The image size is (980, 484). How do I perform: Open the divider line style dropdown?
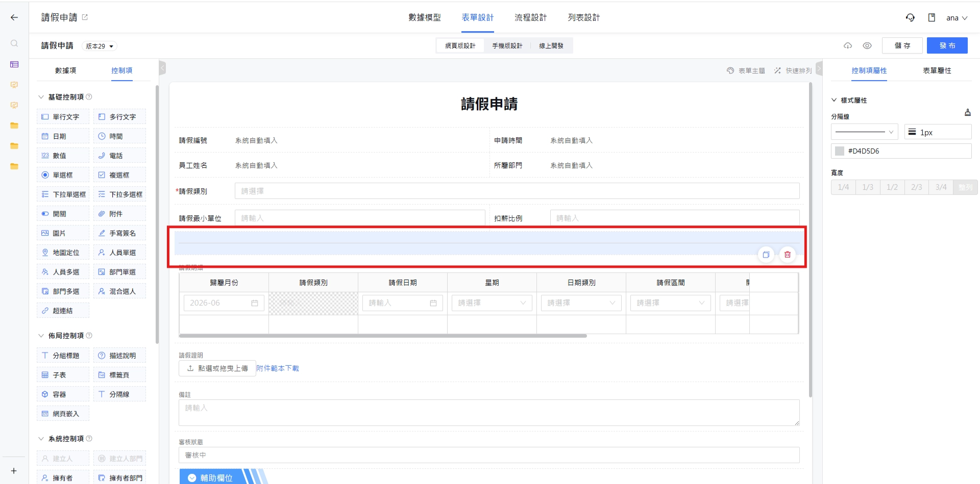pos(864,132)
